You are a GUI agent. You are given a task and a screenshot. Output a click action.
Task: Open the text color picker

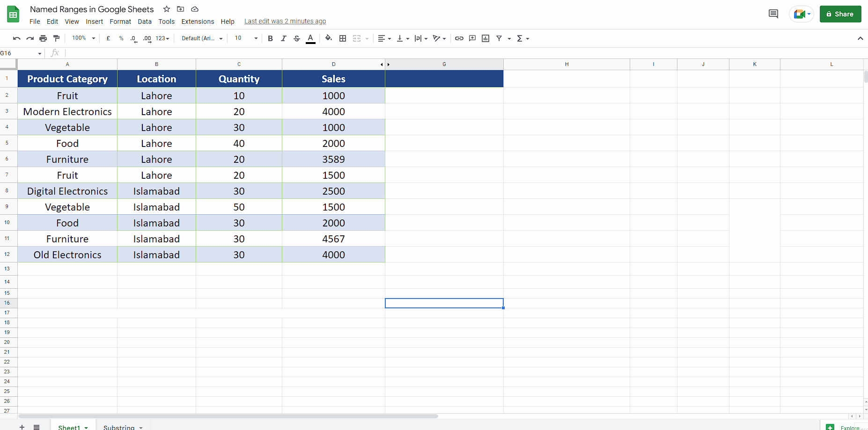point(310,38)
